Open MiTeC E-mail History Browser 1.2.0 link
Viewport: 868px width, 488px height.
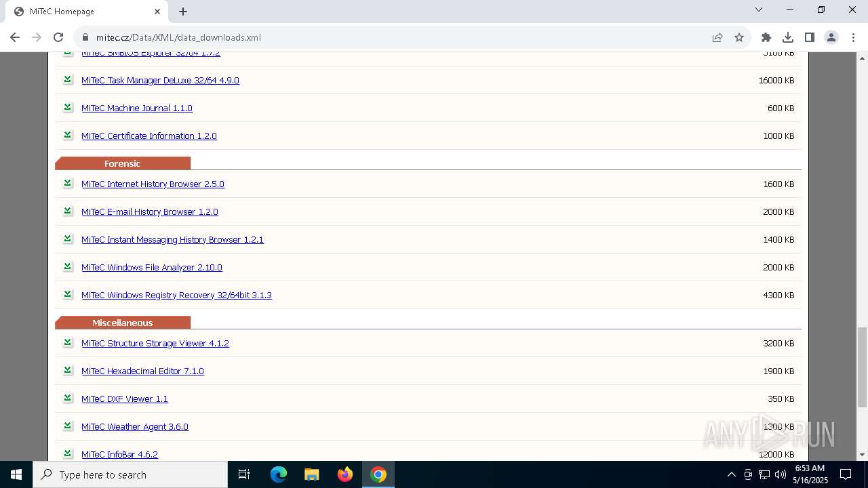[150, 211]
